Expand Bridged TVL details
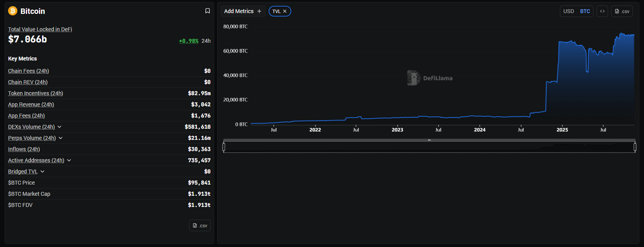The image size is (644, 247). coord(42,171)
